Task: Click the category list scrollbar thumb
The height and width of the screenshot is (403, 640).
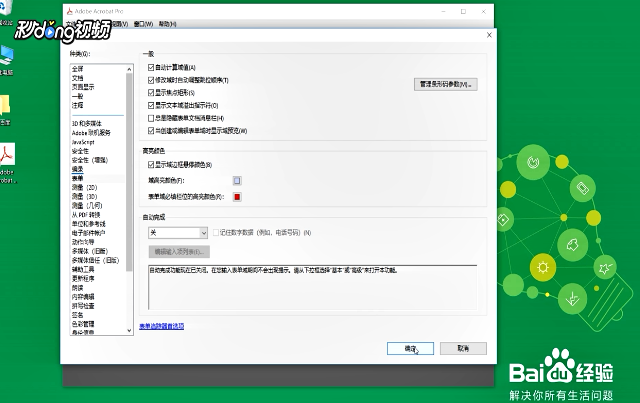Action: [x=129, y=172]
